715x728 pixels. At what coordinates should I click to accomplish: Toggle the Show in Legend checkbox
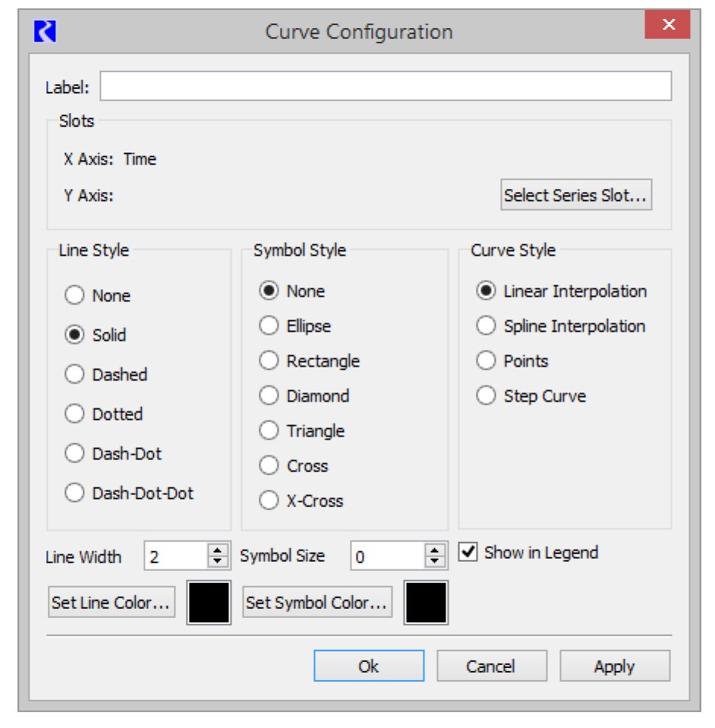pos(468,553)
